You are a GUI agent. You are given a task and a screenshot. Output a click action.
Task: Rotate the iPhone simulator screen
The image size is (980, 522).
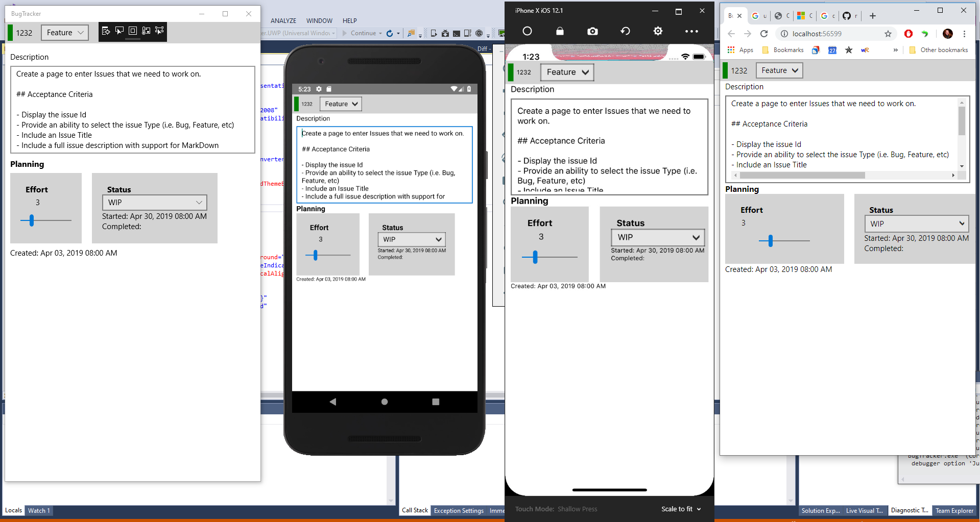click(625, 31)
